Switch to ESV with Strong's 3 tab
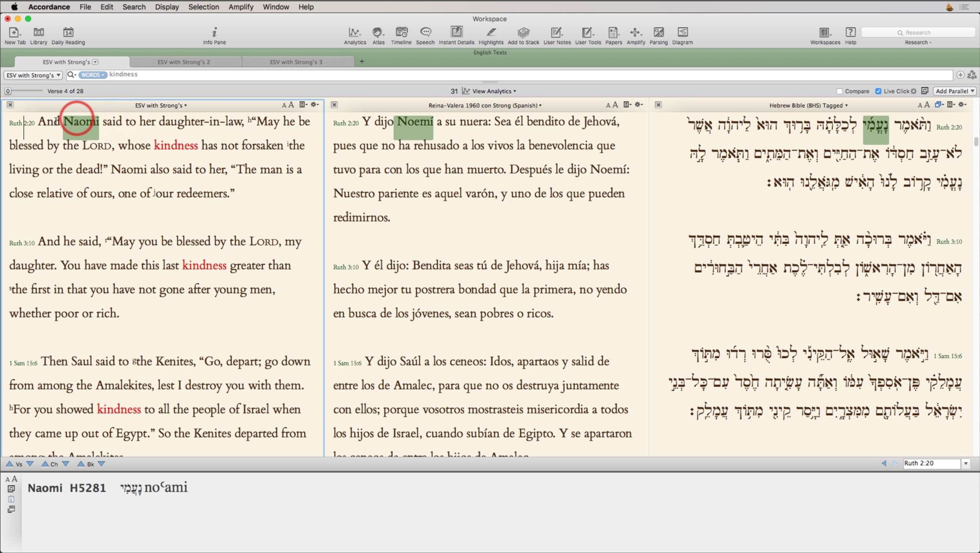This screenshot has width=980, height=553. 296,62
